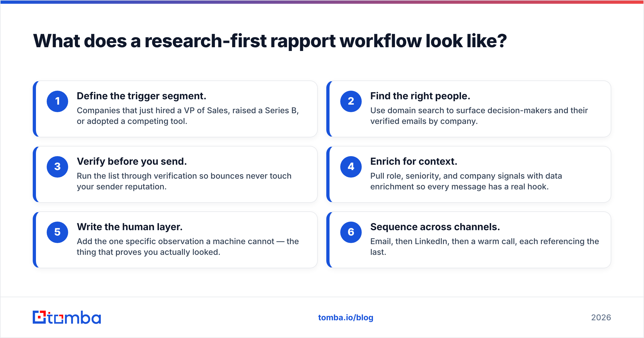This screenshot has width=644, height=338.
Task: Select the 'Find the right people.' heading
Action: (x=420, y=96)
